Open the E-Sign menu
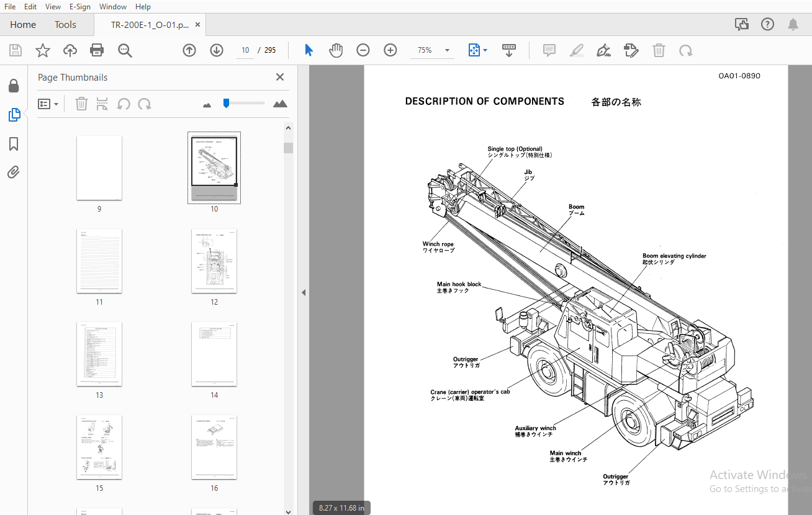The height and width of the screenshot is (515, 812). coord(80,7)
